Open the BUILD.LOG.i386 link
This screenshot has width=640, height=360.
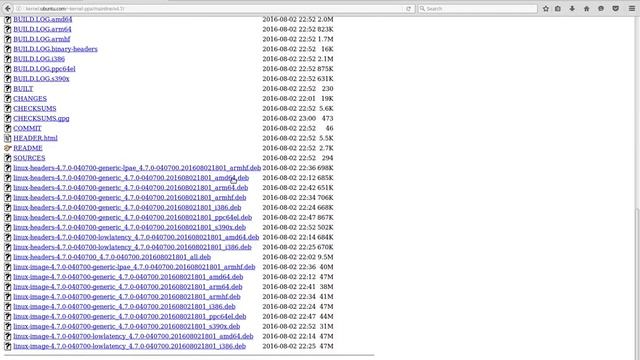click(39, 59)
